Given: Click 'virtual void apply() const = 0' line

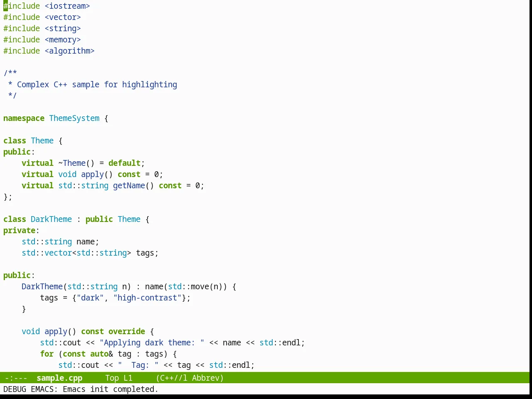Looking at the screenshot, I should [x=92, y=174].
